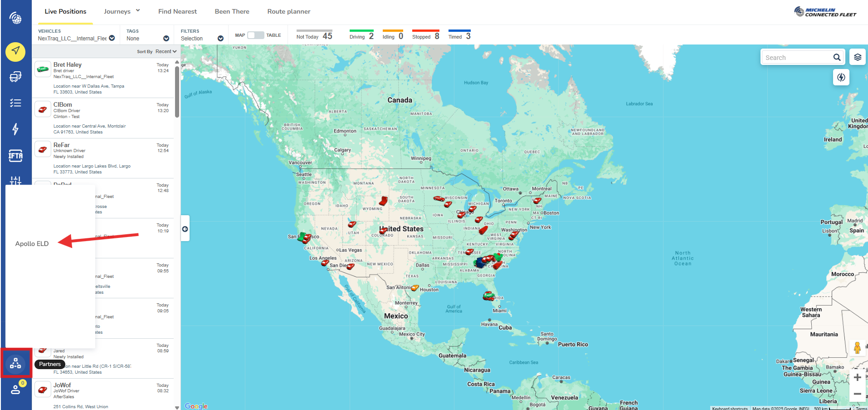Expand the Journeys menu chevron
Screen dimensions: 868x410
tap(138, 10)
